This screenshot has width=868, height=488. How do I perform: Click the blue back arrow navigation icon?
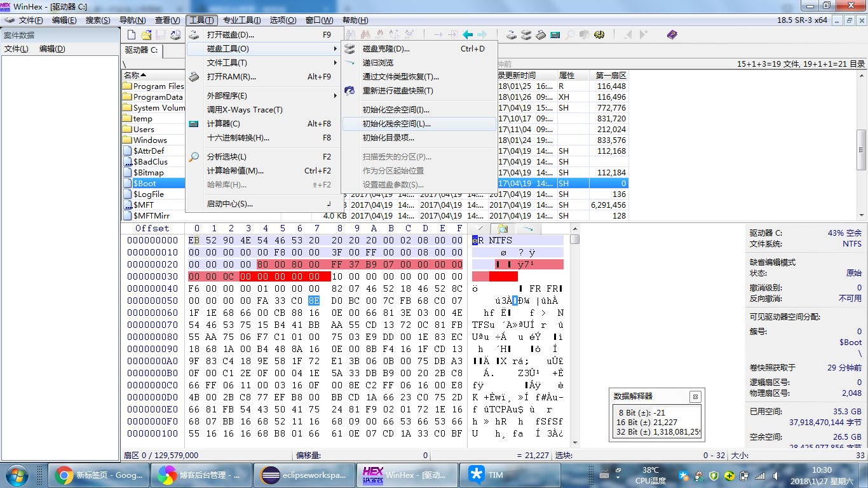pyautogui.click(x=468, y=34)
